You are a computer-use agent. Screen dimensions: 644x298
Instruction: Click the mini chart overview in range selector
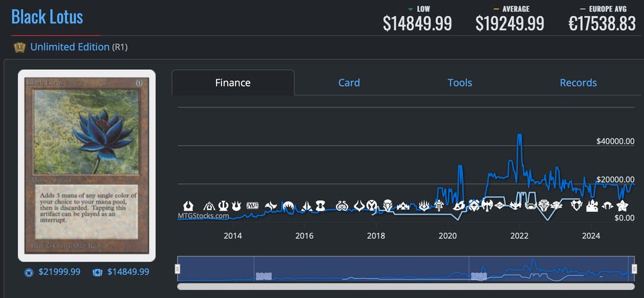[x=406, y=269]
